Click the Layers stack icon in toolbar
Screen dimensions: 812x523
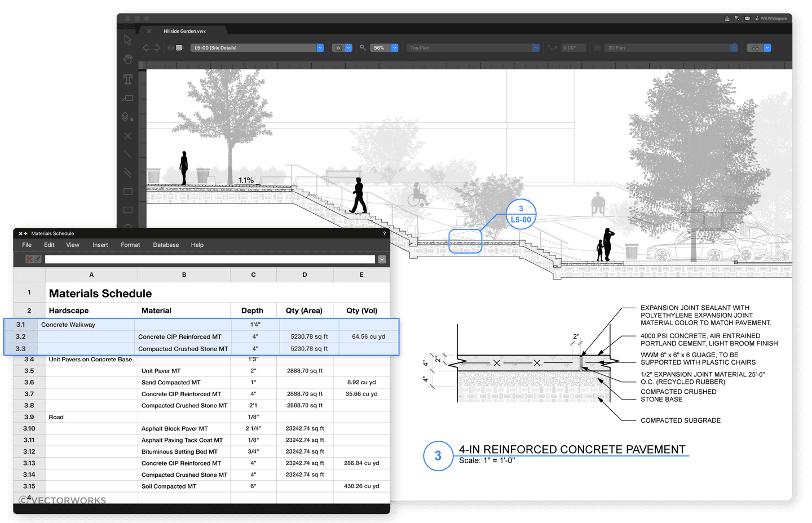pos(170,48)
